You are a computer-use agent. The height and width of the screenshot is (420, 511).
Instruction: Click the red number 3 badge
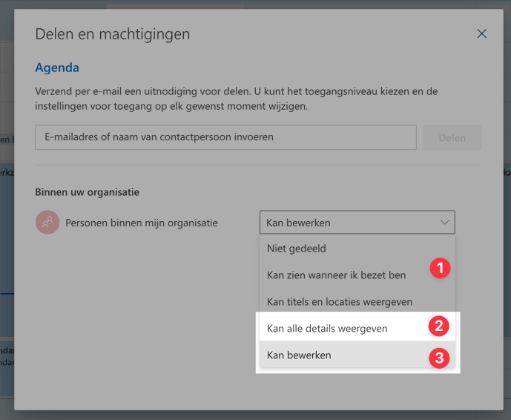point(440,358)
